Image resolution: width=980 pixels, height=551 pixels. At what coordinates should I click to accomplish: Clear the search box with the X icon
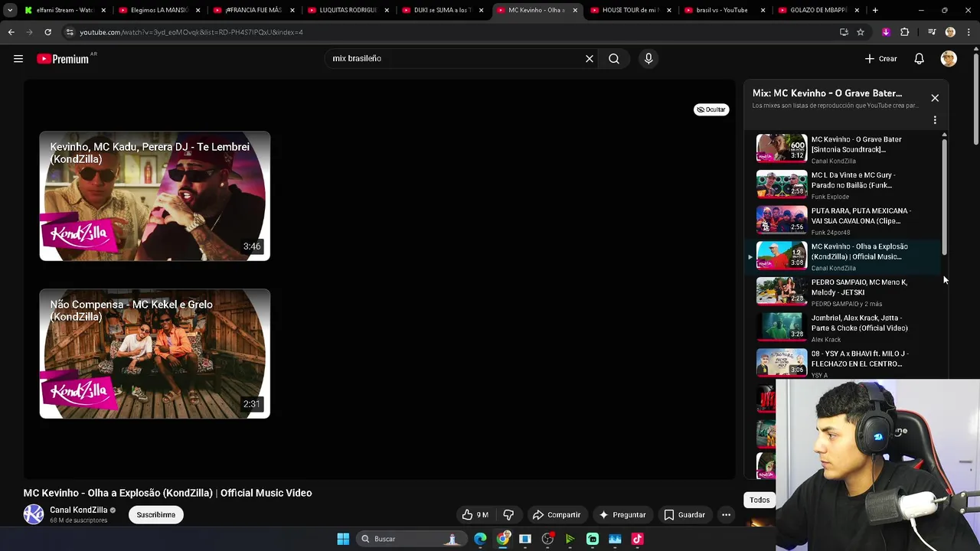590,59
